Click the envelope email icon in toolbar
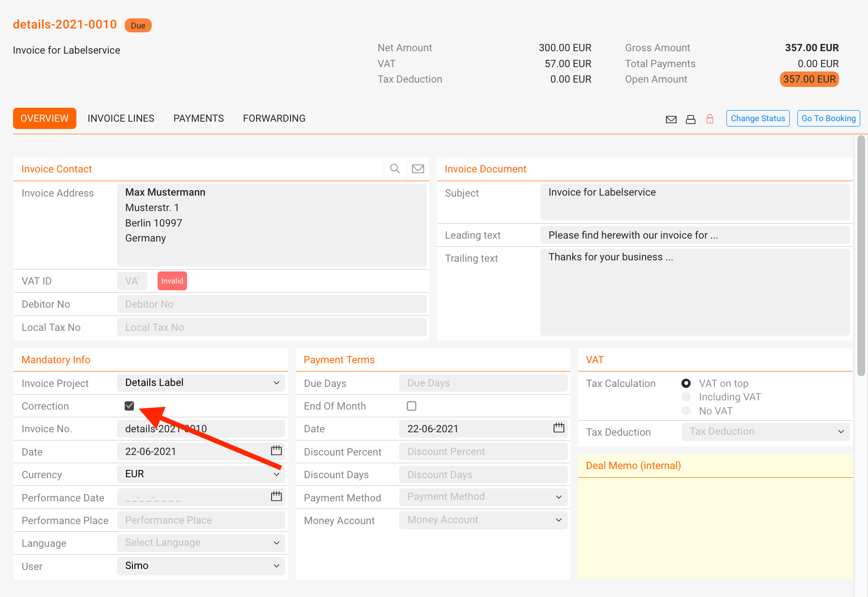 pos(671,119)
